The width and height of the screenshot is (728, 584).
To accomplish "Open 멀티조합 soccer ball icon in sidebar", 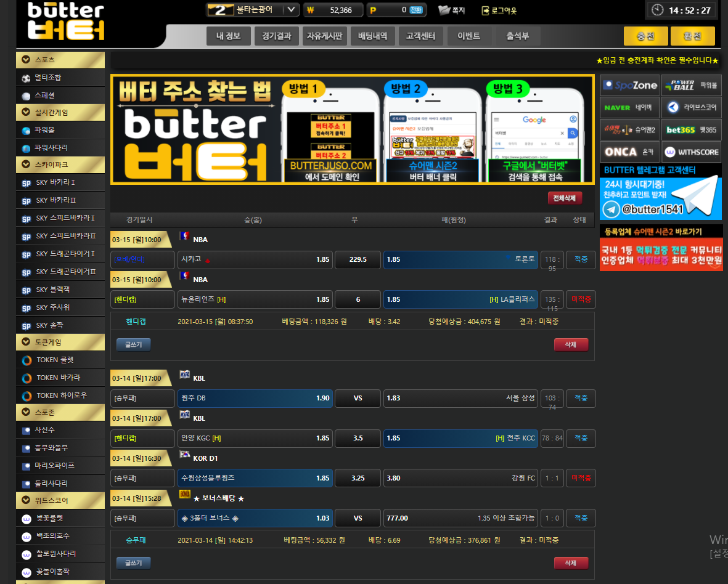I will [26, 78].
